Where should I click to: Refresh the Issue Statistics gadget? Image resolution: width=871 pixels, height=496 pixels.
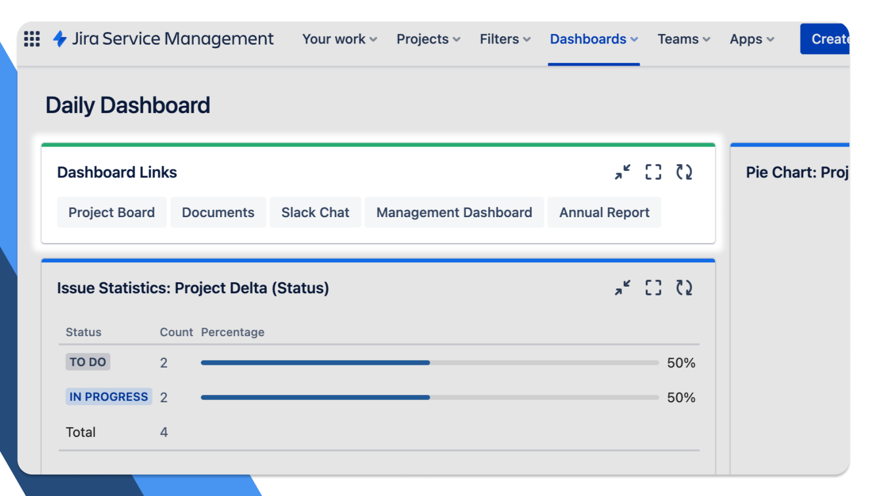pos(684,288)
